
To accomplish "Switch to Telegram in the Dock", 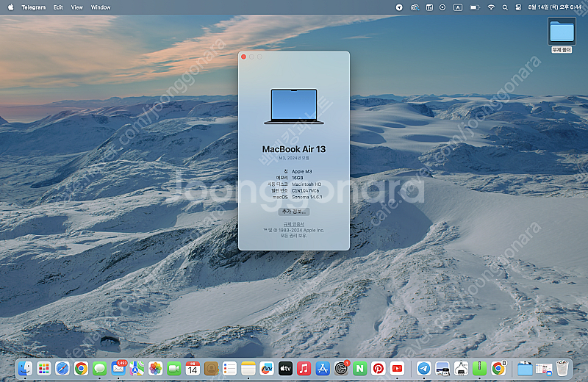I will pos(424,369).
